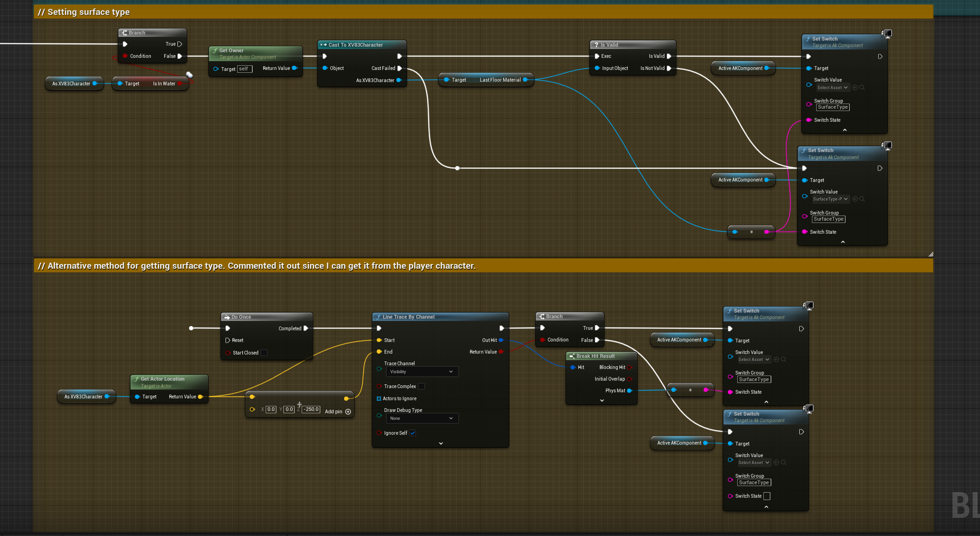Enable the Trace Complex checkbox
The image size is (980, 536).
[421, 386]
